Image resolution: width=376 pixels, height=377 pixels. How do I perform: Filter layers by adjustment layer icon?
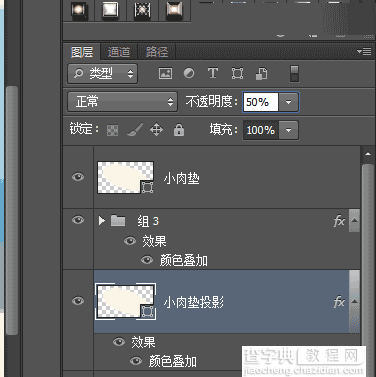189,73
